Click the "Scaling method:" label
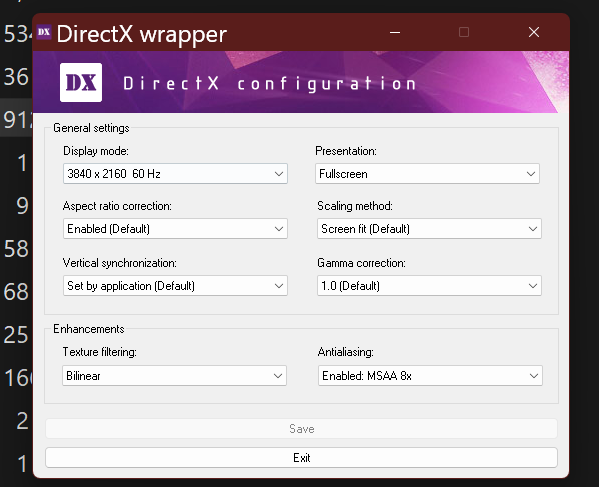 [355, 206]
